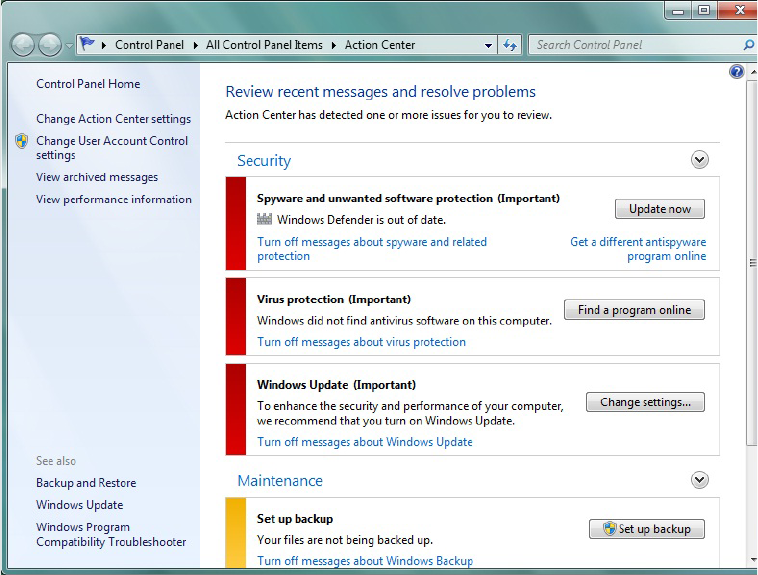This screenshot has height=575, width=758.
Task: Click the Action Center flag icon in address bar
Action: click(x=87, y=44)
